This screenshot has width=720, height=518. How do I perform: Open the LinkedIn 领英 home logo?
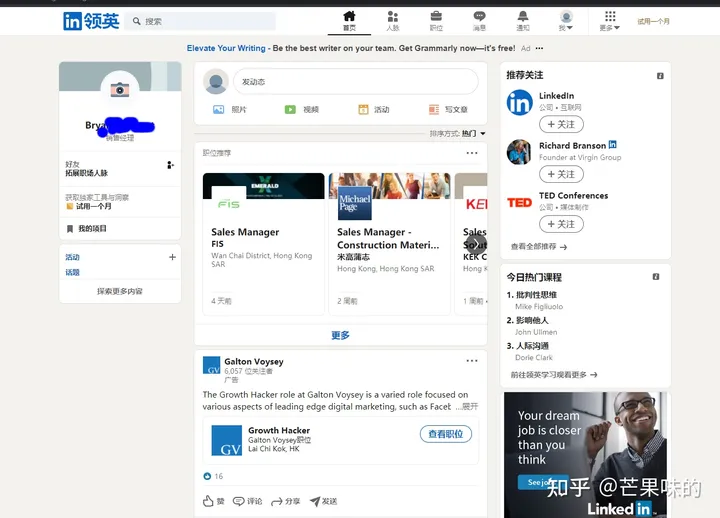pyautogui.click(x=91, y=21)
